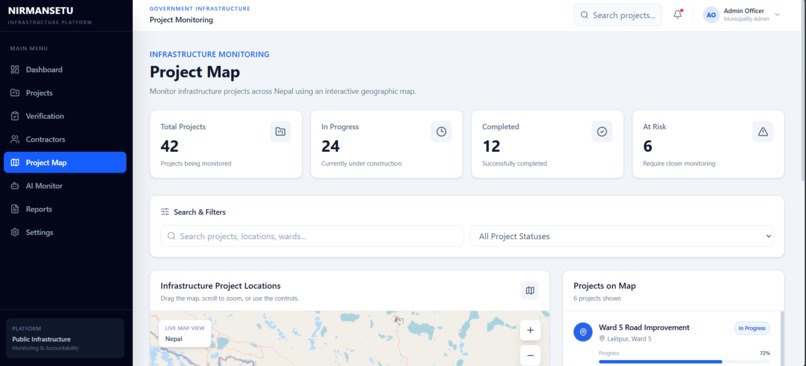Open notifications bell icon
This screenshot has height=366, width=806.
[x=677, y=15]
